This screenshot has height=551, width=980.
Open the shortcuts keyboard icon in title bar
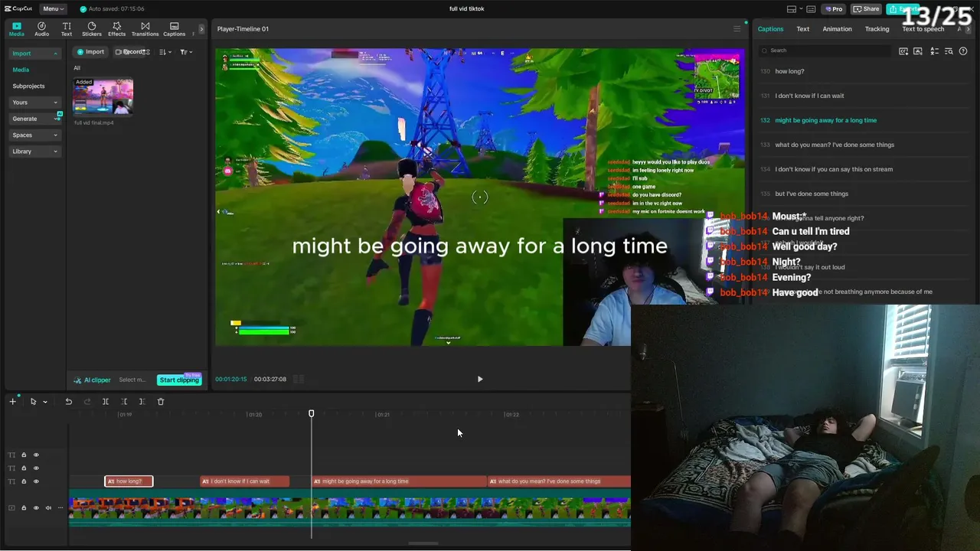811,9
